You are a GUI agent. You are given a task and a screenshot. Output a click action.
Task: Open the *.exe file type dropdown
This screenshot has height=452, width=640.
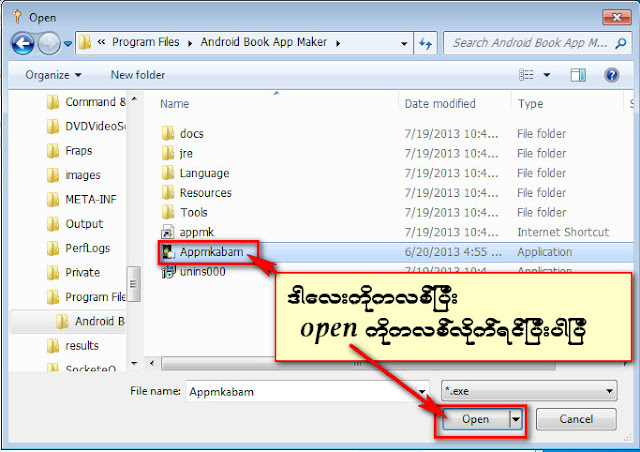[x=529, y=391]
